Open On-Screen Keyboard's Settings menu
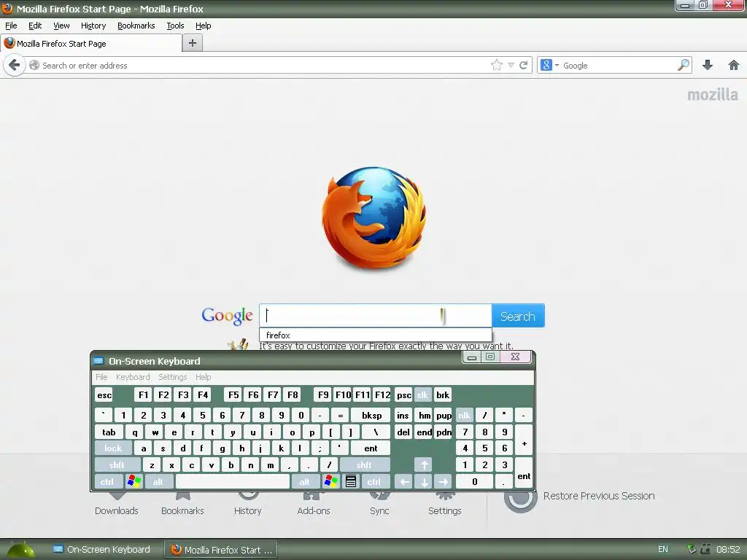 pos(172,377)
